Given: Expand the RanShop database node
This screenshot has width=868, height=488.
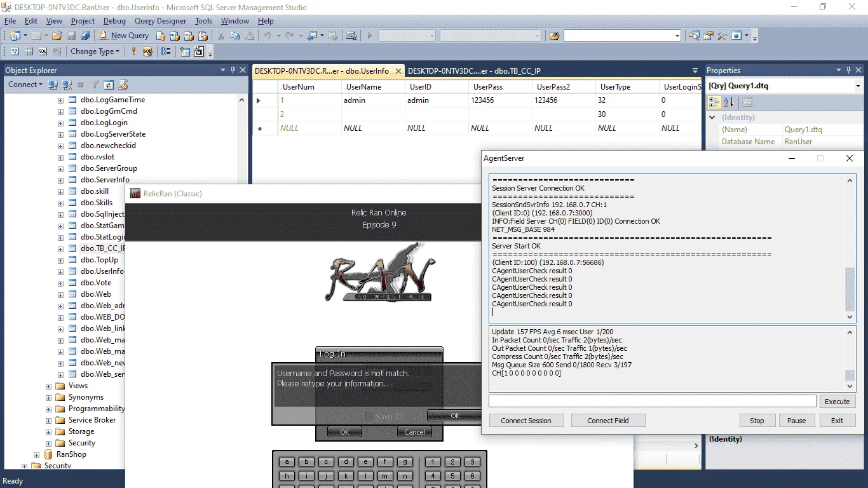Looking at the screenshot, I should click(36, 454).
